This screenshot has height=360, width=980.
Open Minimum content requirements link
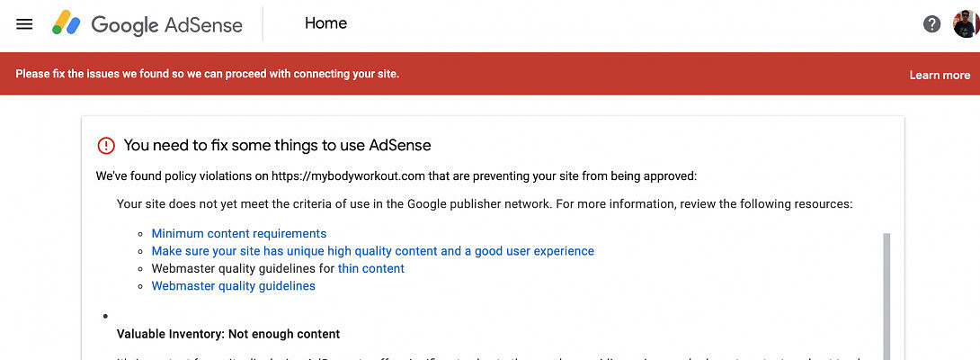(238, 234)
